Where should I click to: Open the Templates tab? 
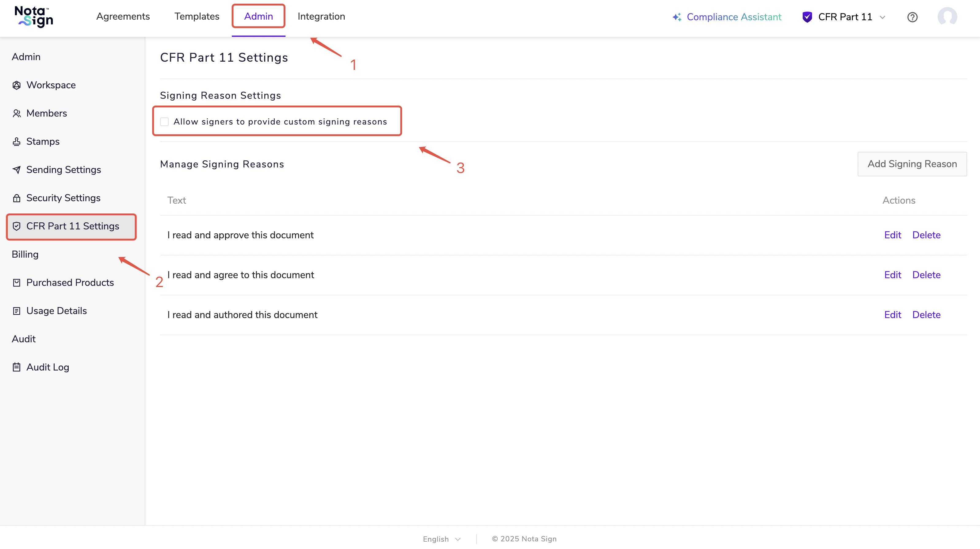197,16
